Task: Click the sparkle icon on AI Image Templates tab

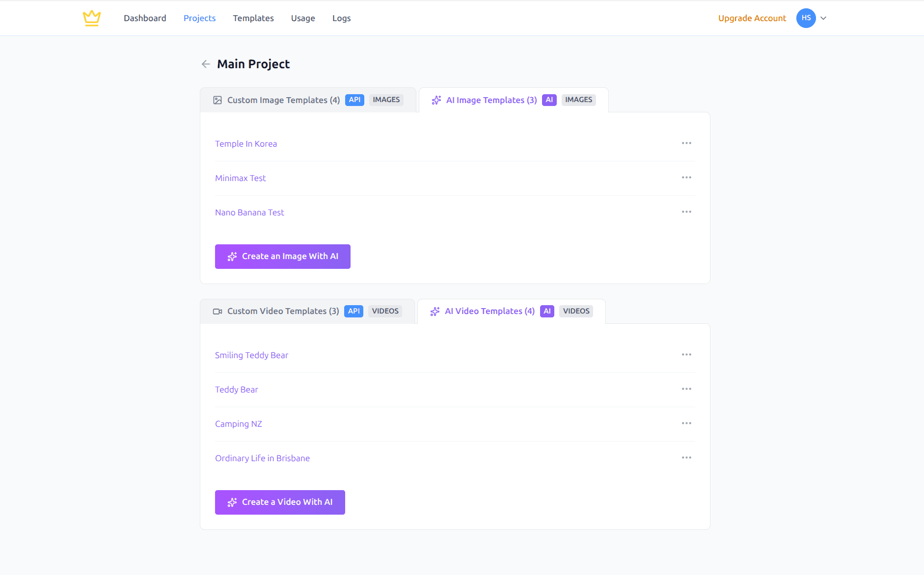Action: coord(436,100)
